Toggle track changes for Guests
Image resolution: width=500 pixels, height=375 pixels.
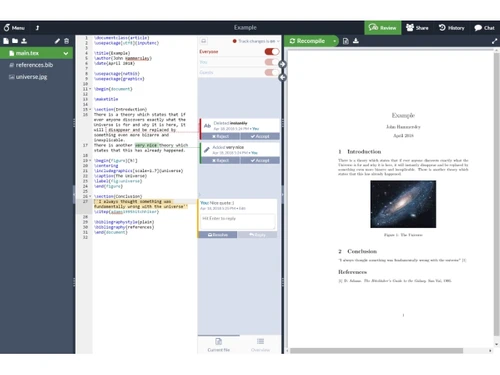271,72
